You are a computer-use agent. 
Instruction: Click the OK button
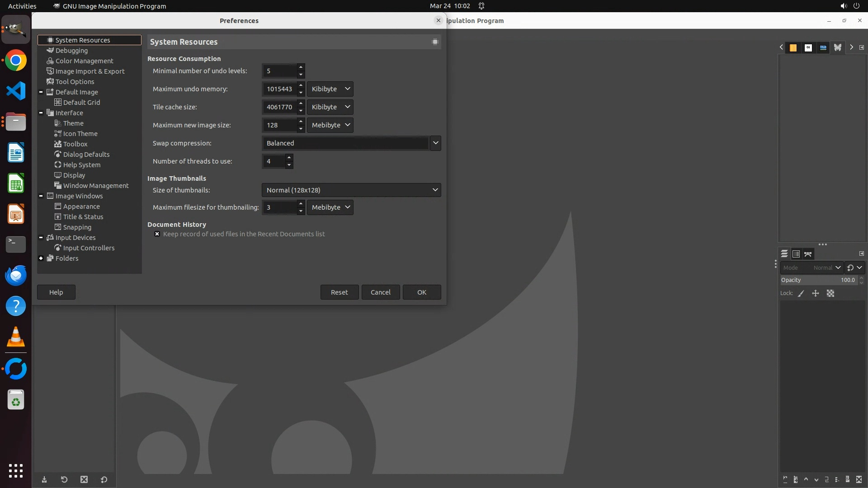(421, 292)
